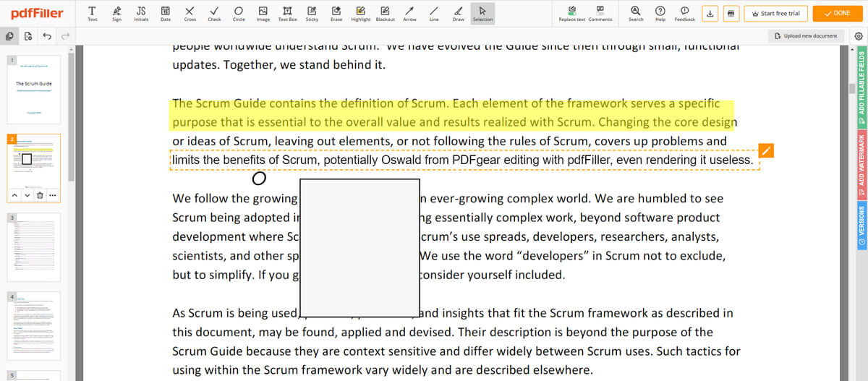Choose the Sign tool

point(116,13)
